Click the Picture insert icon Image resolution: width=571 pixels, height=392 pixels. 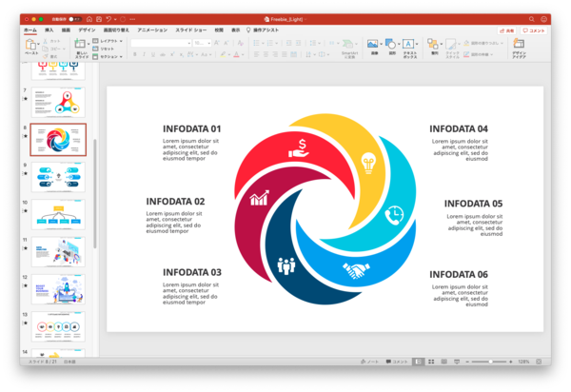[x=373, y=45]
